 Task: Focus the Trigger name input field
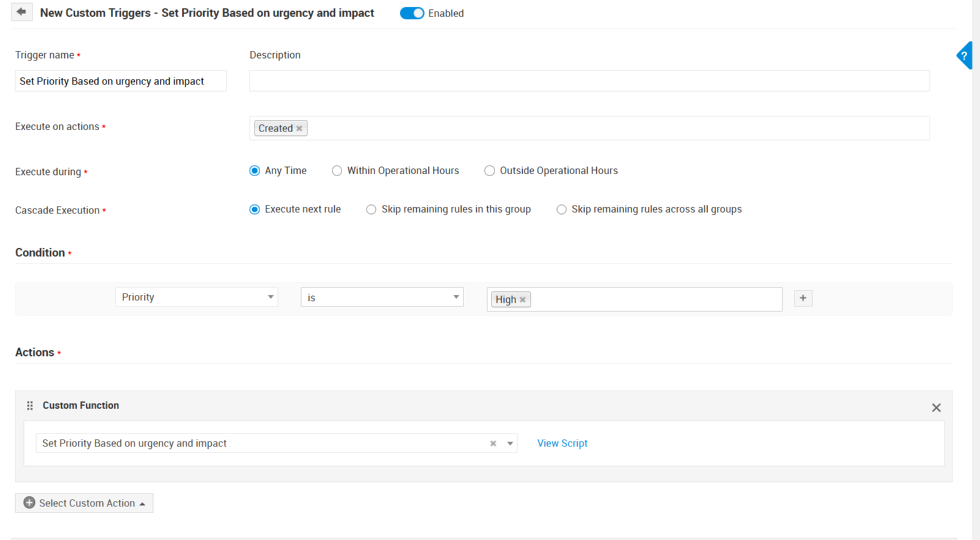(121, 81)
